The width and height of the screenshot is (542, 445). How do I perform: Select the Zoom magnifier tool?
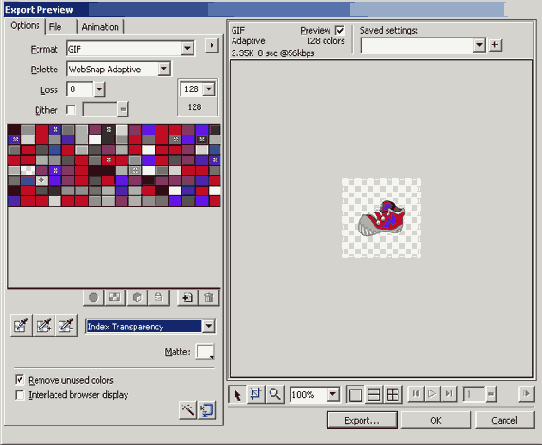(275, 395)
